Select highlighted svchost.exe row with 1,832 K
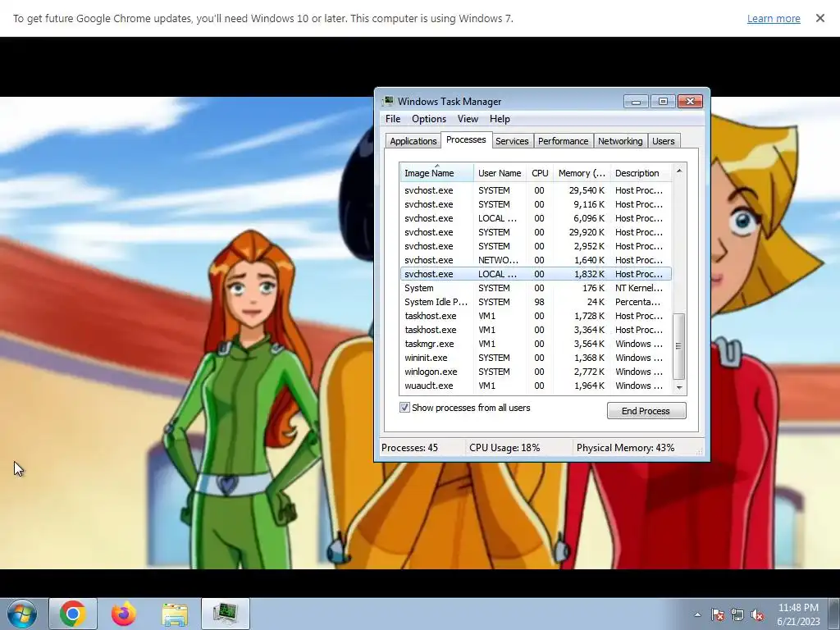 [x=536, y=274]
